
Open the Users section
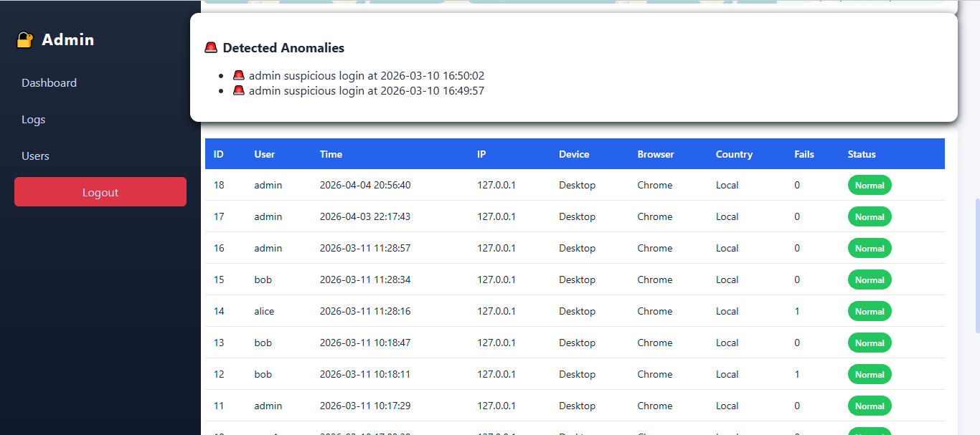35,156
